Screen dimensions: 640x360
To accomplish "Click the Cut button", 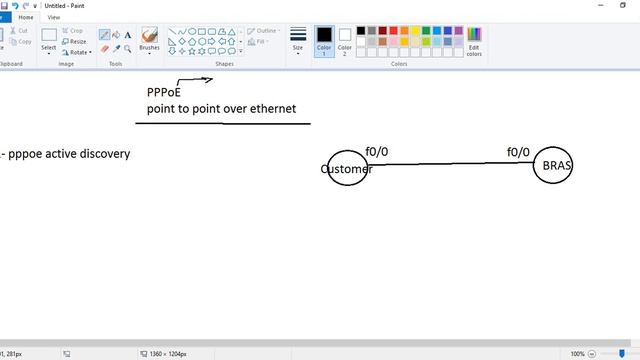I will pos(19,31).
